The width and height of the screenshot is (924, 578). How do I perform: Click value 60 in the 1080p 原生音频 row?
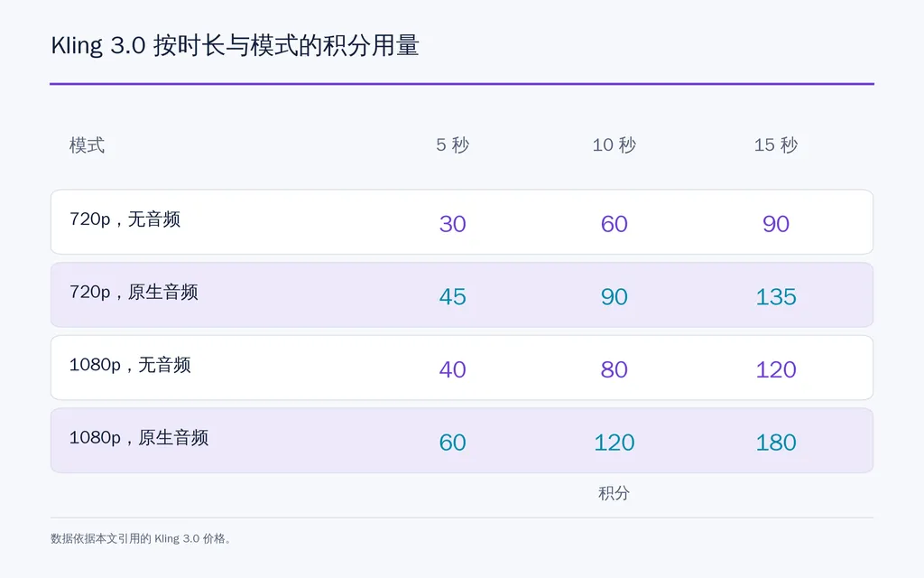(453, 443)
